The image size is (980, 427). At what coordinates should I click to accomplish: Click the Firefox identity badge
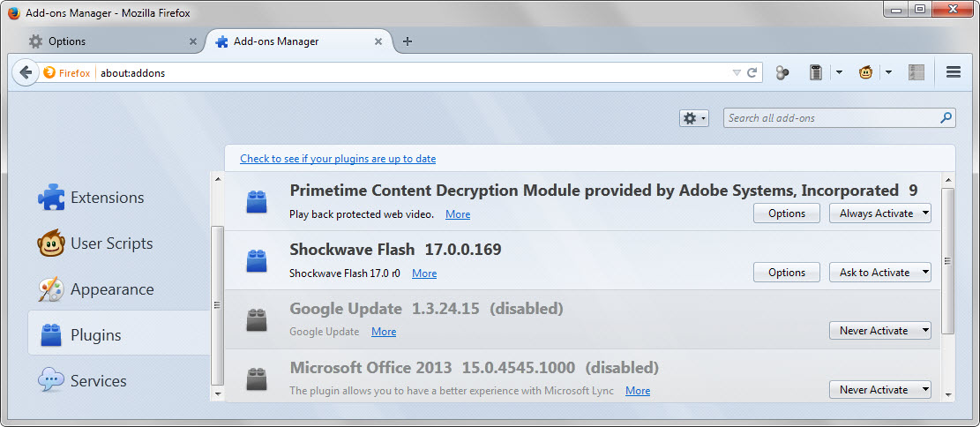click(67, 73)
